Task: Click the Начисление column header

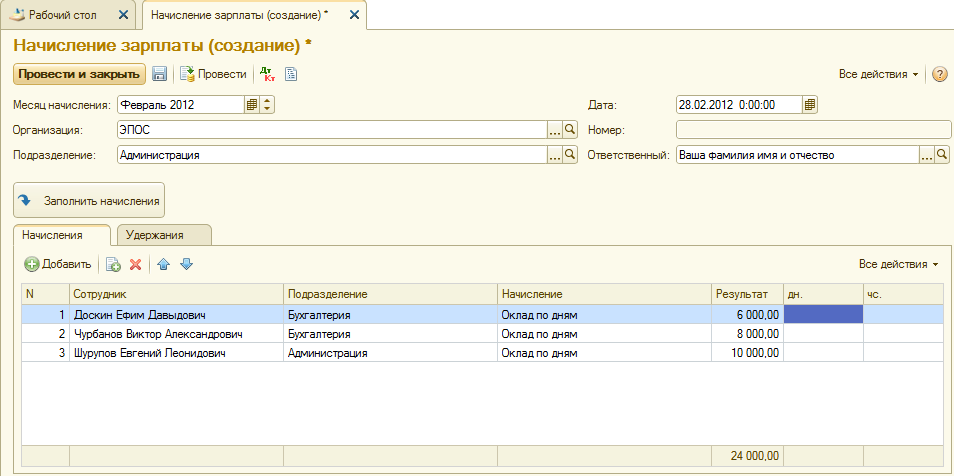Action: pyautogui.click(x=605, y=294)
